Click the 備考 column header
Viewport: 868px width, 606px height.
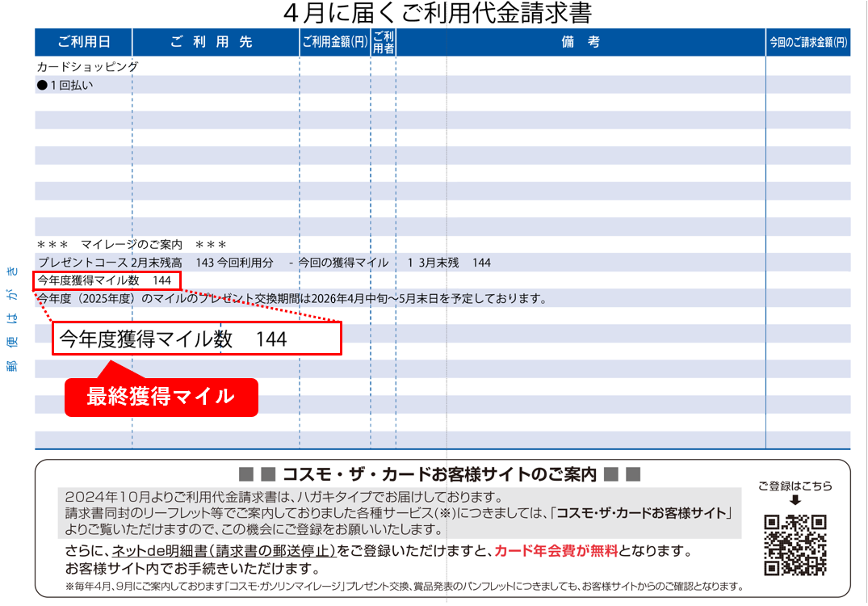point(581,42)
